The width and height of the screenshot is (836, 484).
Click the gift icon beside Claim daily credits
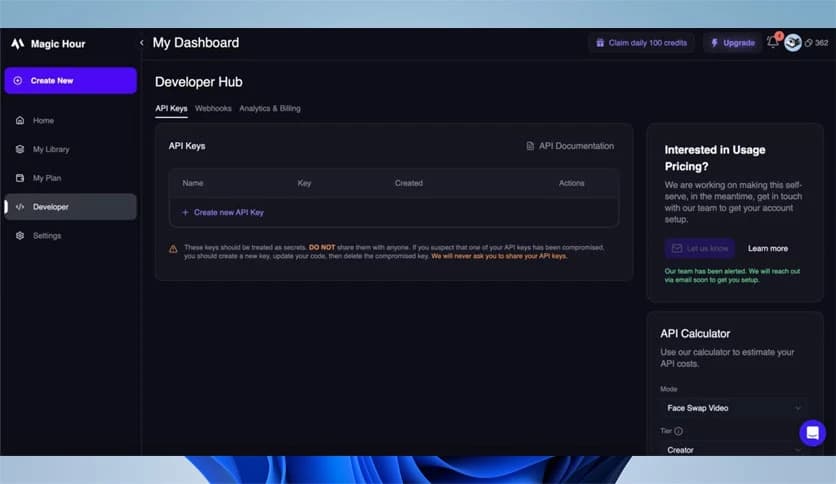pos(600,43)
